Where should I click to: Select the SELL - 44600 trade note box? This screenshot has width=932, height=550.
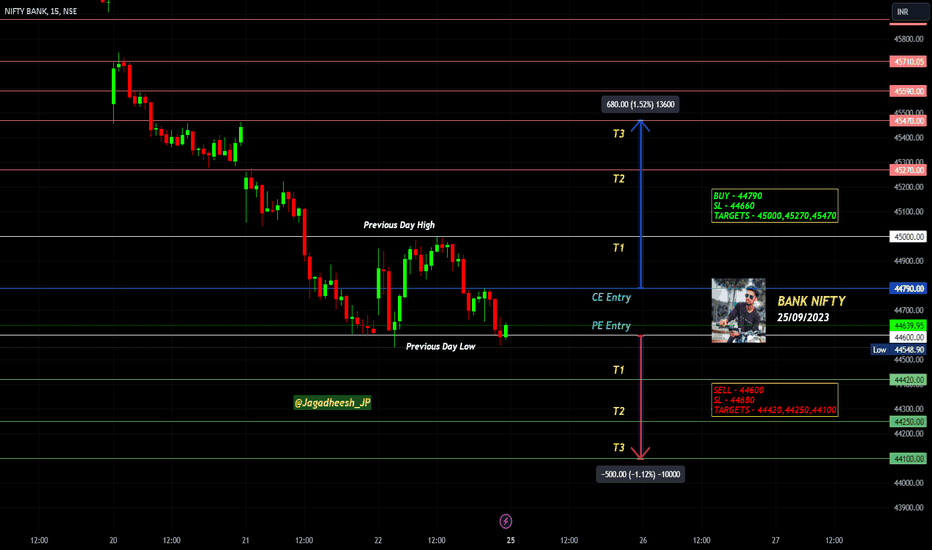pos(774,400)
